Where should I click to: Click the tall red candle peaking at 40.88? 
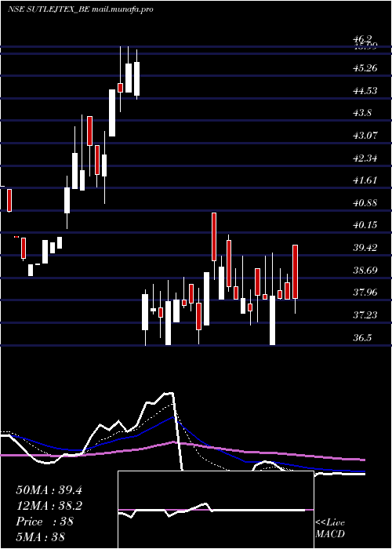[214, 237]
